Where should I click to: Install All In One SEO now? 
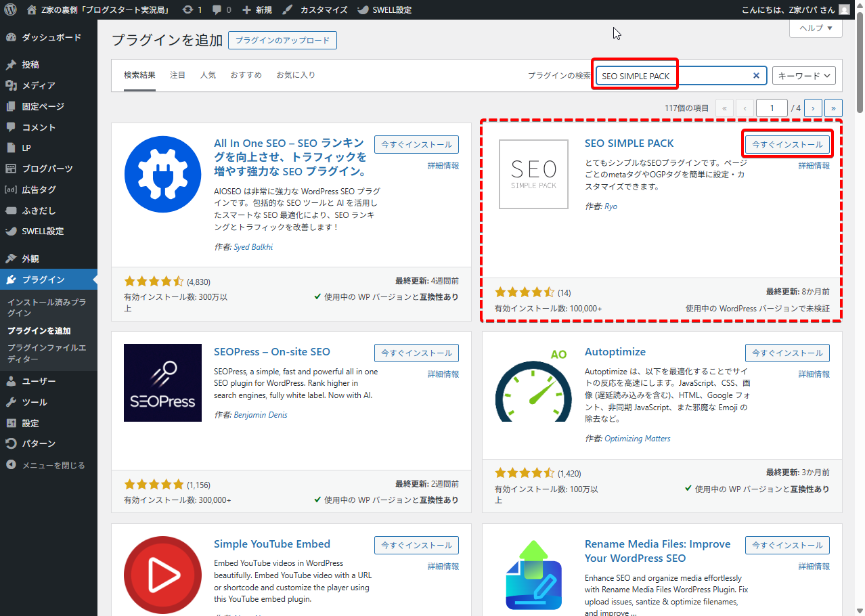tap(416, 144)
